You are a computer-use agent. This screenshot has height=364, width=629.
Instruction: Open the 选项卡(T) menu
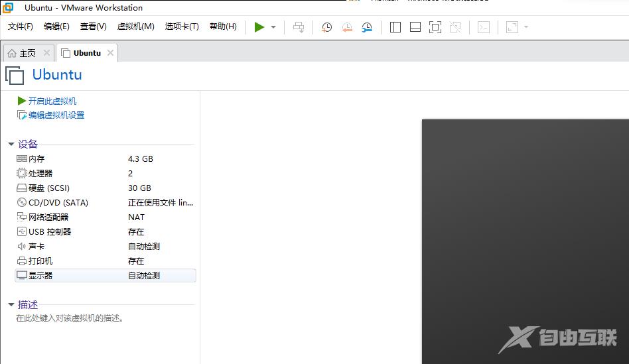(x=182, y=27)
